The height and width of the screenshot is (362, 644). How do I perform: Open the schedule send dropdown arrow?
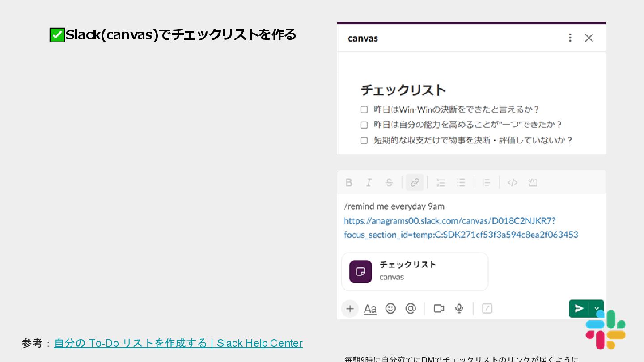[597, 308]
